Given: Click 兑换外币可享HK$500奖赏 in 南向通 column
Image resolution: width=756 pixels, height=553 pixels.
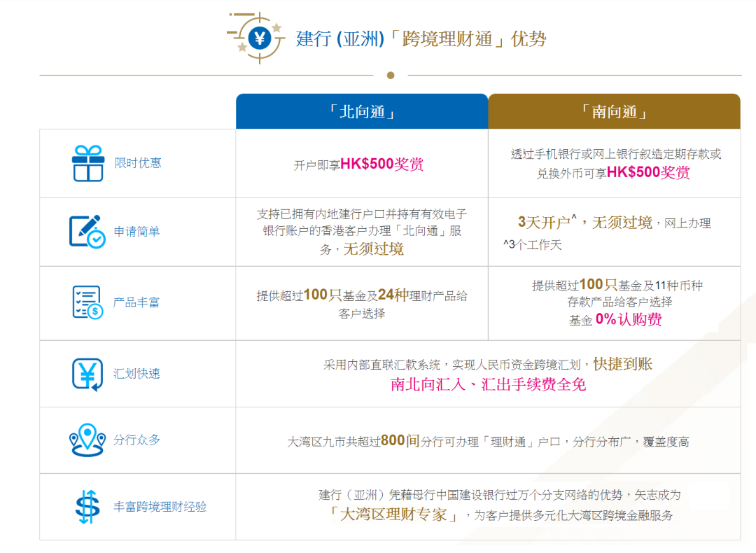Looking at the screenshot, I should (613, 173).
